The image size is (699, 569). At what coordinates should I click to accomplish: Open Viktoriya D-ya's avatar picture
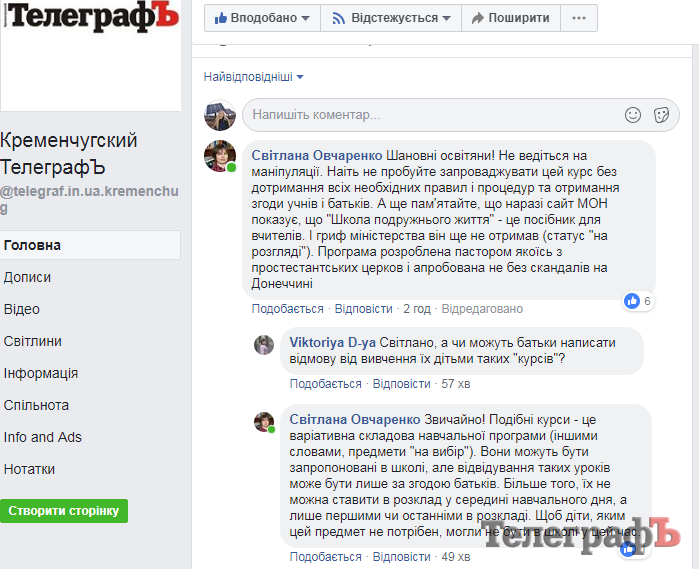[x=264, y=345]
